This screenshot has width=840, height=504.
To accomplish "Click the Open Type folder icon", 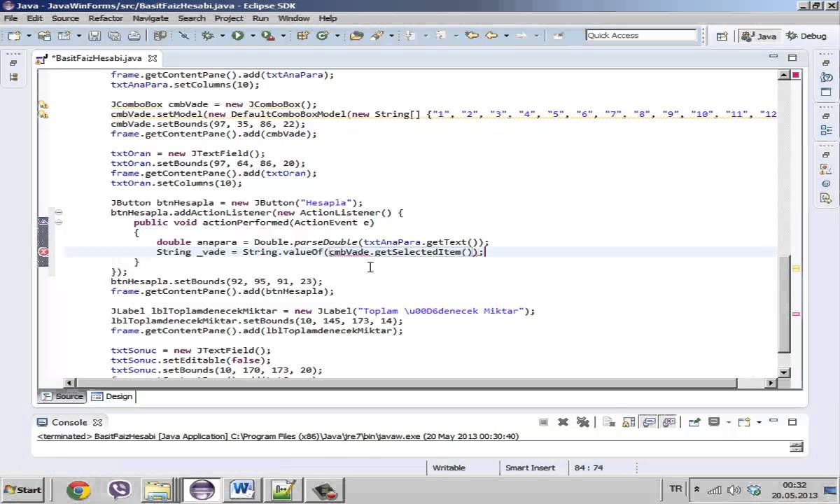I will (x=357, y=36).
